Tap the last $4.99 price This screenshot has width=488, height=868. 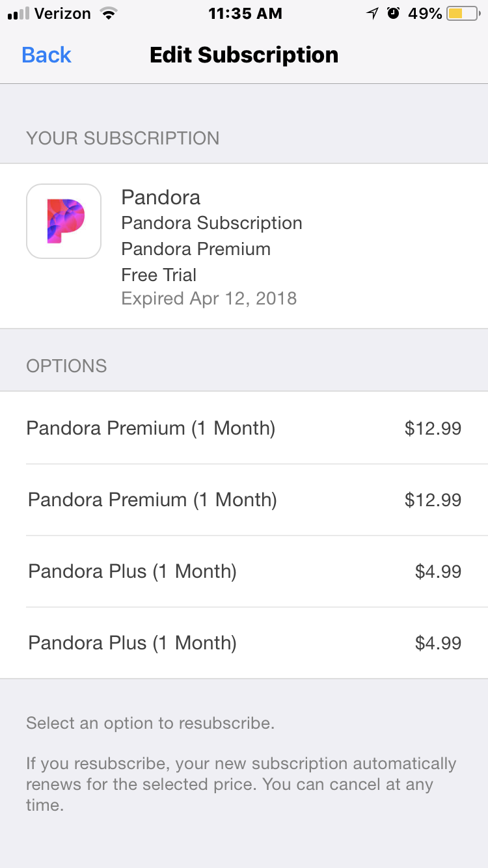click(x=438, y=643)
